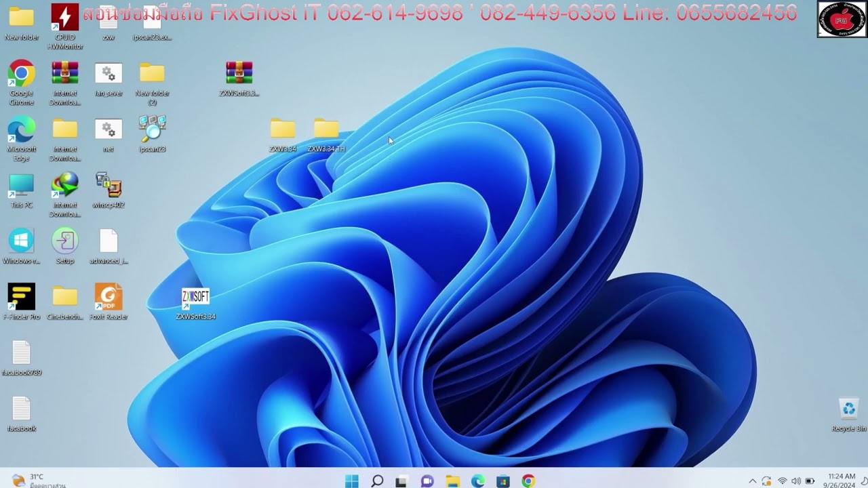
Task: Launch the ZXWSoft3.34 desktop shortcut
Action: click(x=195, y=304)
